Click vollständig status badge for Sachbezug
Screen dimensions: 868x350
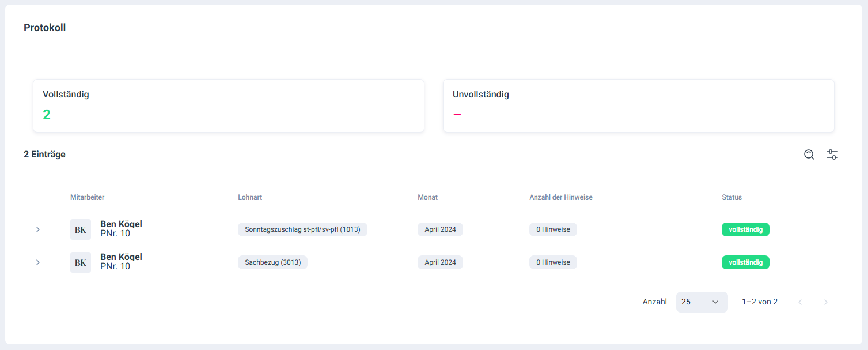click(x=745, y=262)
